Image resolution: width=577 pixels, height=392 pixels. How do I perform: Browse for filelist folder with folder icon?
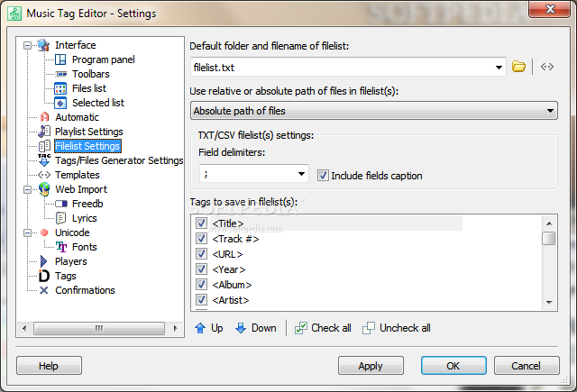(x=519, y=67)
